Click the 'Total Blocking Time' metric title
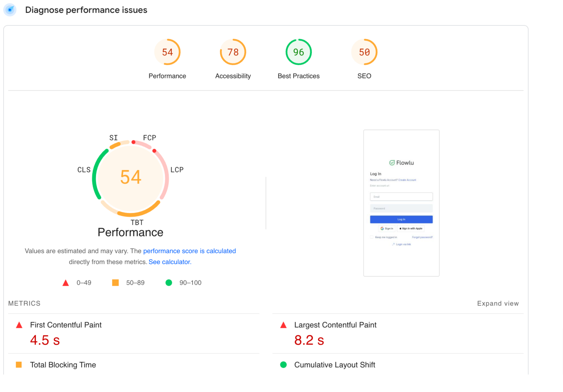 63,365
